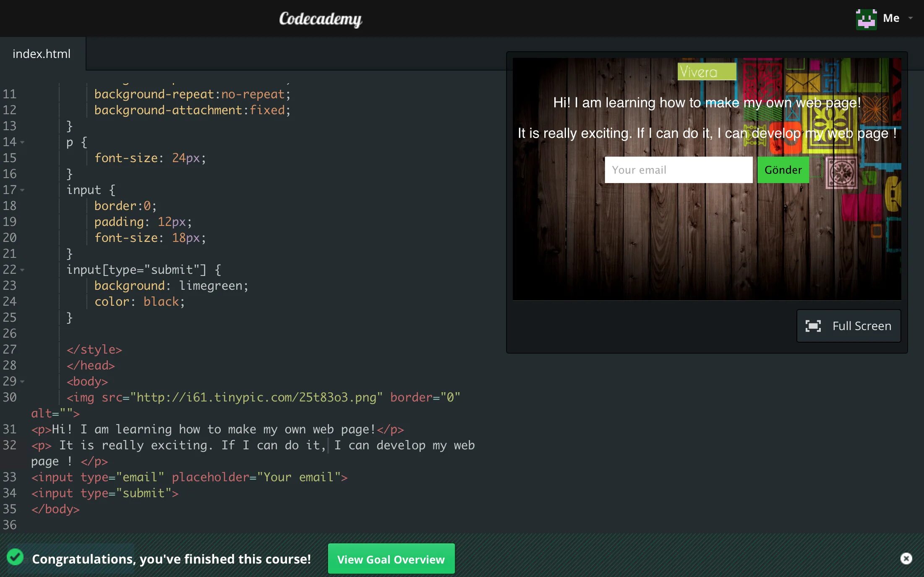Click the green Gönder submit button
The width and height of the screenshot is (924, 577).
tap(783, 170)
